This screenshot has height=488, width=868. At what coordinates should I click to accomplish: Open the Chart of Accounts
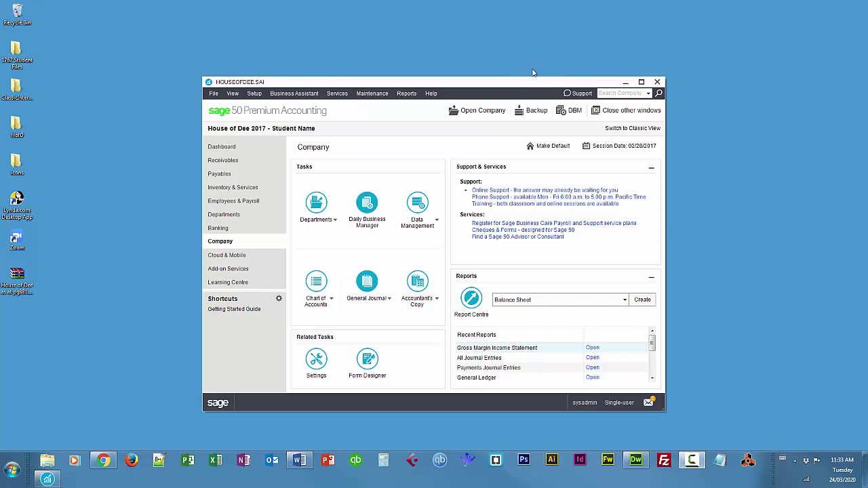316,281
